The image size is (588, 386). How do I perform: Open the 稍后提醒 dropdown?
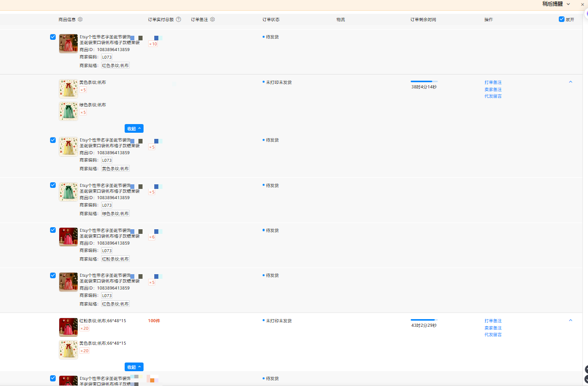(x=556, y=4)
